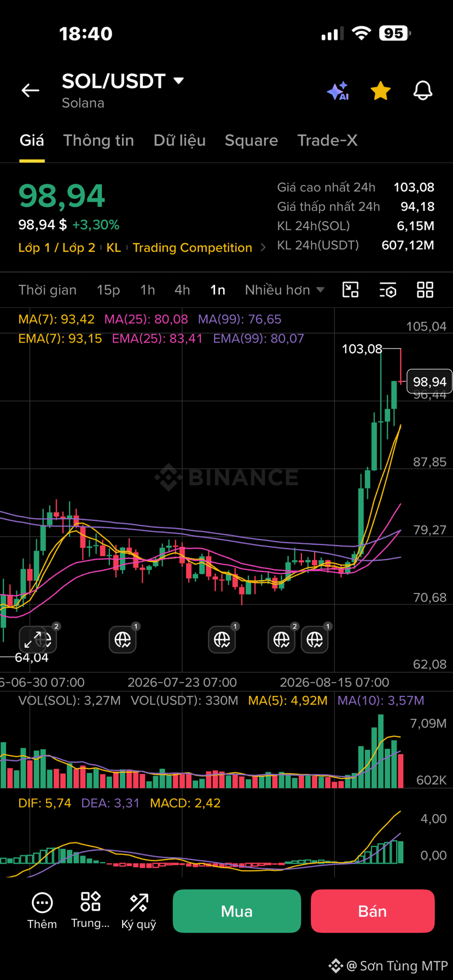Screen dimensions: 453x980
Task: Open the chart drawing tools icon
Action: tap(350, 290)
